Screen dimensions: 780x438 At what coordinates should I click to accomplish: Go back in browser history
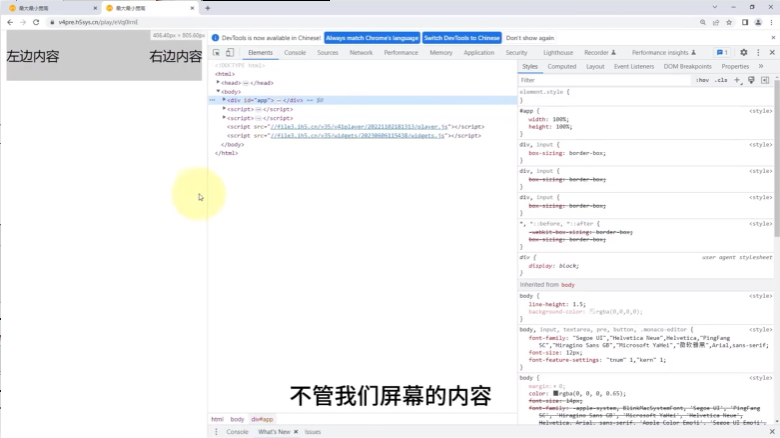point(10,22)
